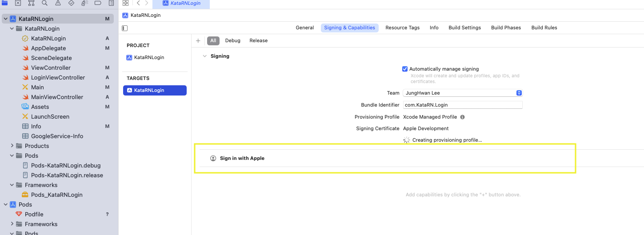The image size is (644, 235).
Task: Open the Find navigator magnifier icon
Action: coord(44,3)
